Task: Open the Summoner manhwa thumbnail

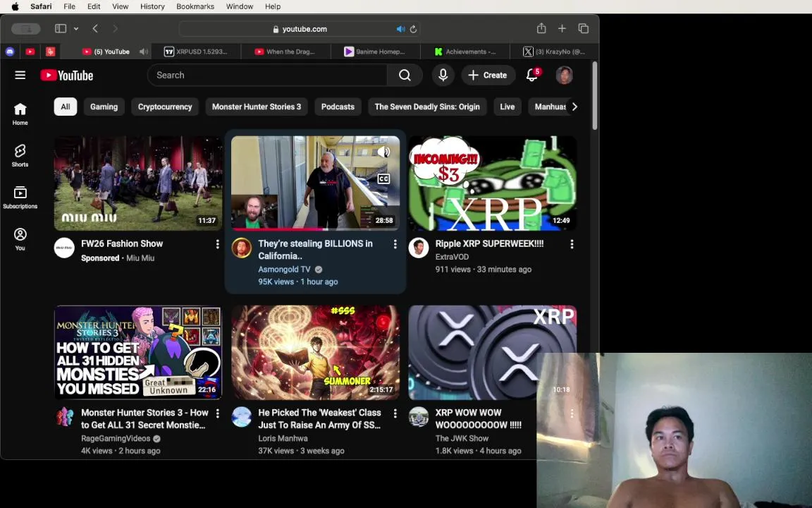Action: pyautogui.click(x=315, y=353)
